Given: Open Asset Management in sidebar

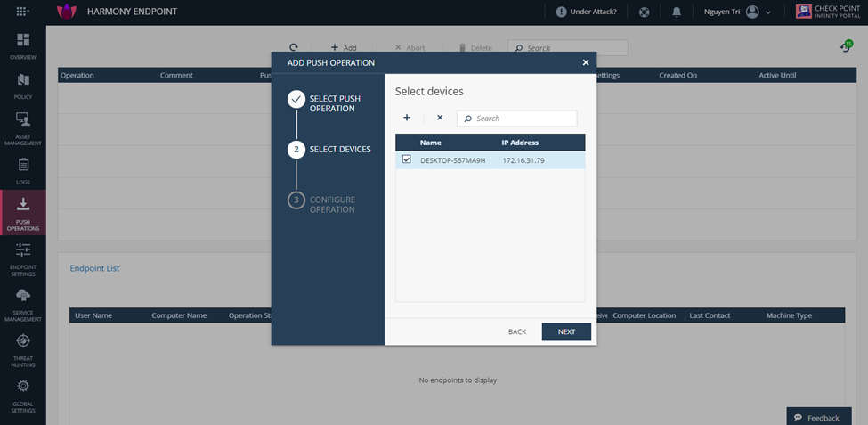Looking at the screenshot, I should [22, 128].
